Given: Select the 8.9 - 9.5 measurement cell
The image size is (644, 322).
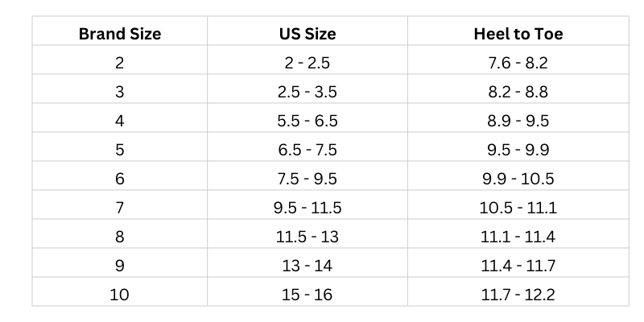Looking at the screenshot, I should click(x=518, y=118).
